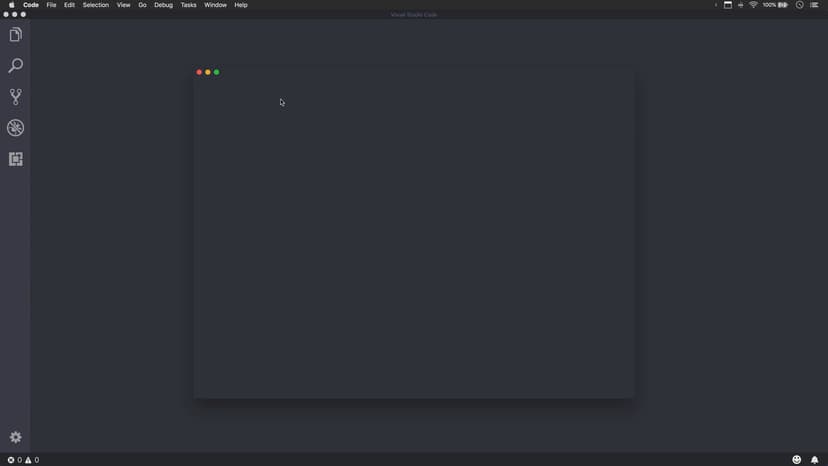828x466 pixels.
Task: Open the Go menu
Action: tap(142, 5)
